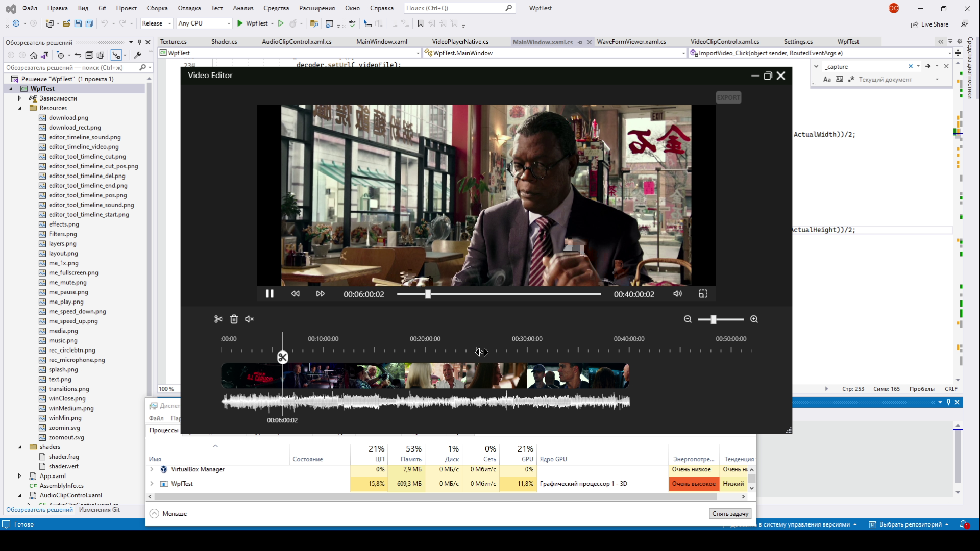Click the trash delete clip icon
Viewport: 980px width, 551px height.
[x=234, y=319]
